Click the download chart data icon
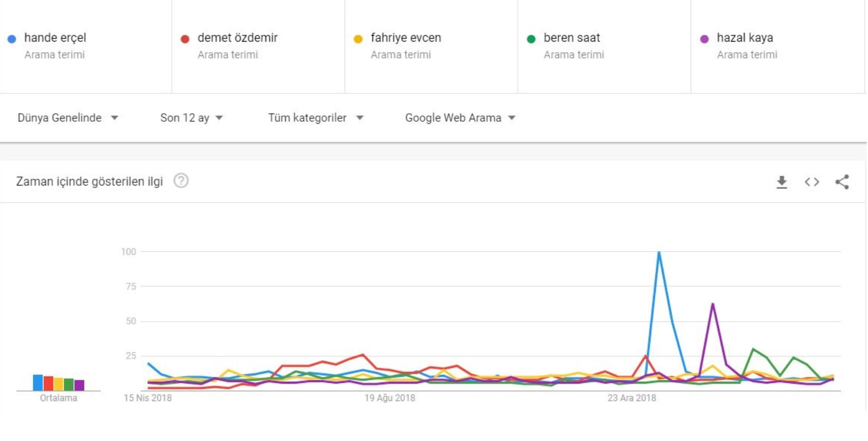The height and width of the screenshot is (441, 868). (x=782, y=182)
